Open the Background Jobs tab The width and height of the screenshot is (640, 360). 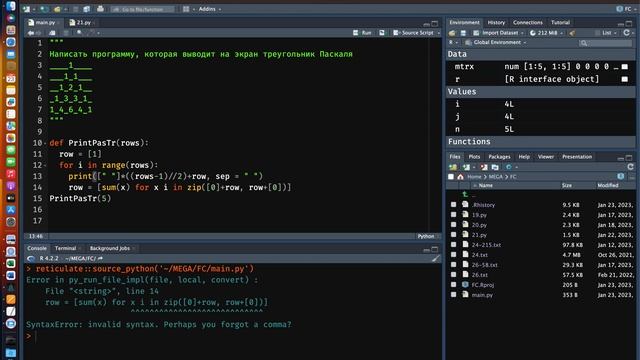click(x=110, y=248)
